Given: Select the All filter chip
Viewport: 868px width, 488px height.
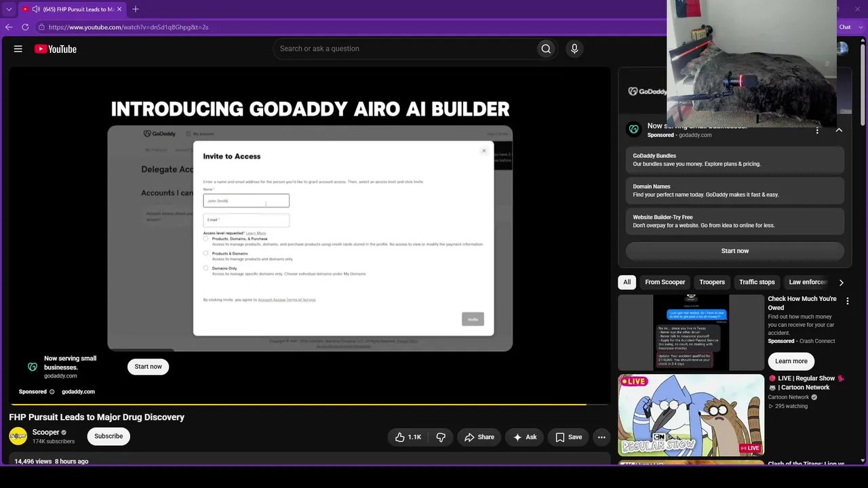Looking at the screenshot, I should (627, 282).
